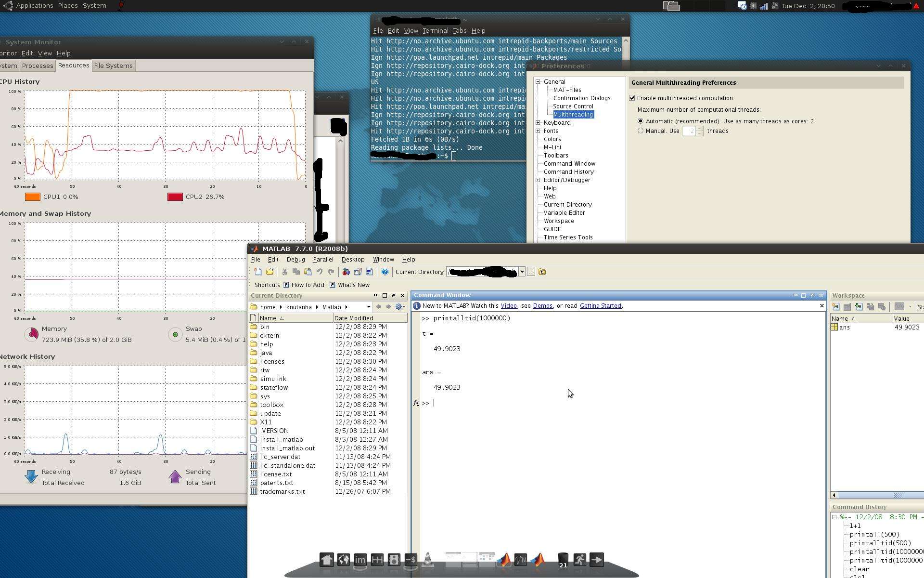Click the back arrow in Current Directory panel
Image resolution: width=924 pixels, height=578 pixels.
378,307
